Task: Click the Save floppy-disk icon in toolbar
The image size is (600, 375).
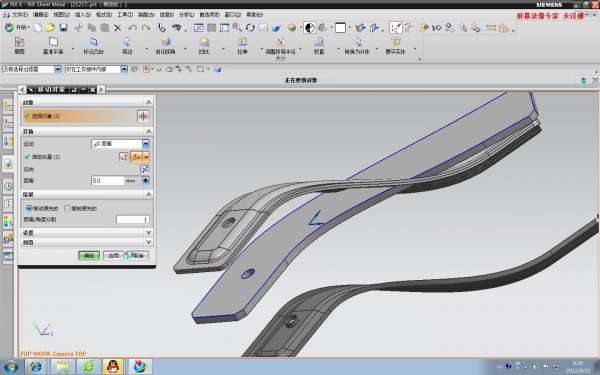Action: click(63, 28)
